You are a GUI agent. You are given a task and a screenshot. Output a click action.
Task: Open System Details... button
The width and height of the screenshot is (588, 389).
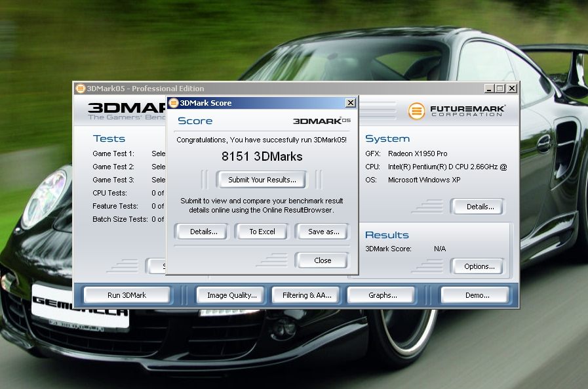[x=479, y=207]
